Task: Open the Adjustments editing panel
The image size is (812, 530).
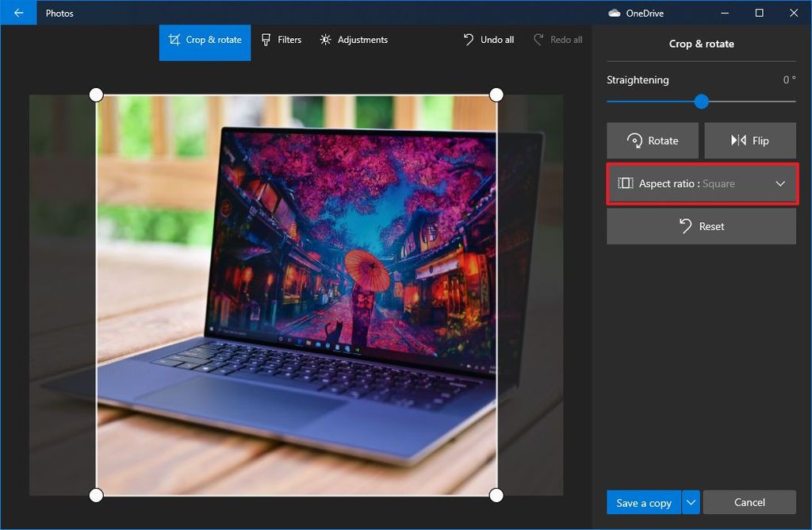Action: pyautogui.click(x=354, y=40)
